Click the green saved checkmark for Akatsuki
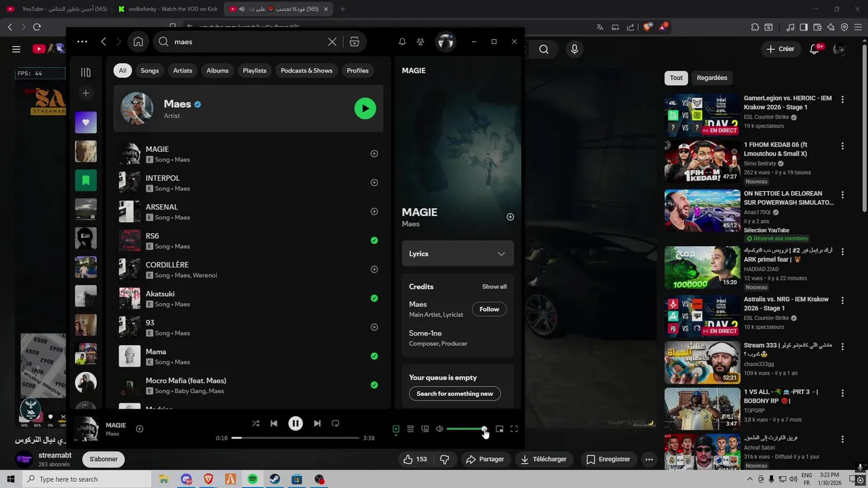868x488 pixels. click(x=374, y=298)
